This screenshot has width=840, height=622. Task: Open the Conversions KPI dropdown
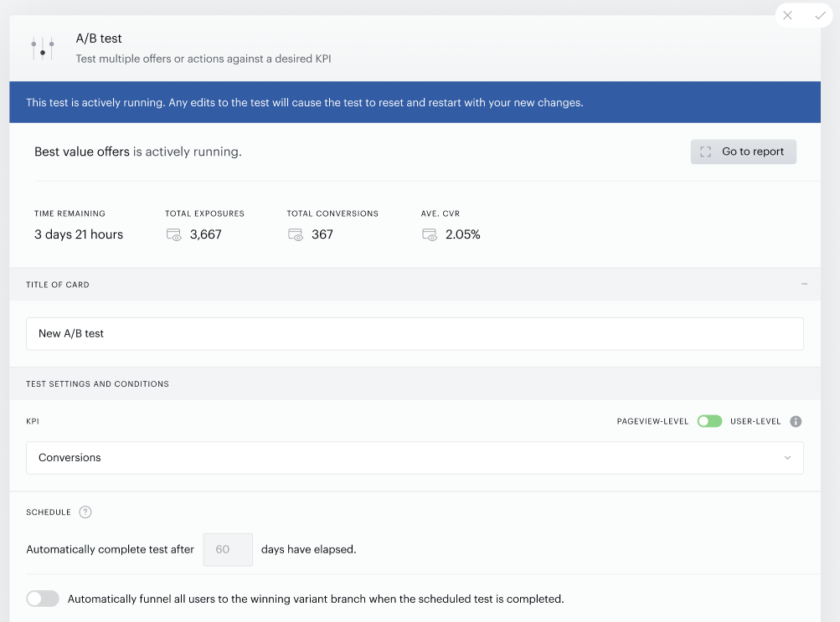tap(415, 458)
